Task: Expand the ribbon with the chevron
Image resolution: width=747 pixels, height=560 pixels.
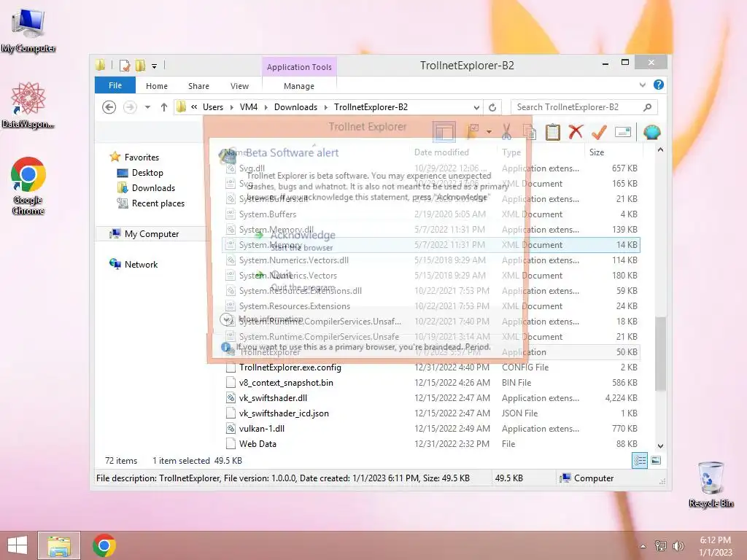Action: [x=643, y=85]
